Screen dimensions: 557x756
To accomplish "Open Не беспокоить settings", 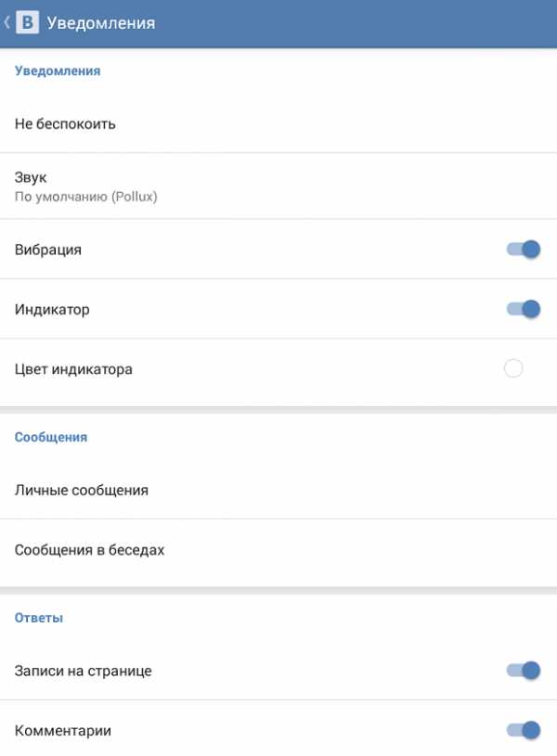I will (65, 123).
